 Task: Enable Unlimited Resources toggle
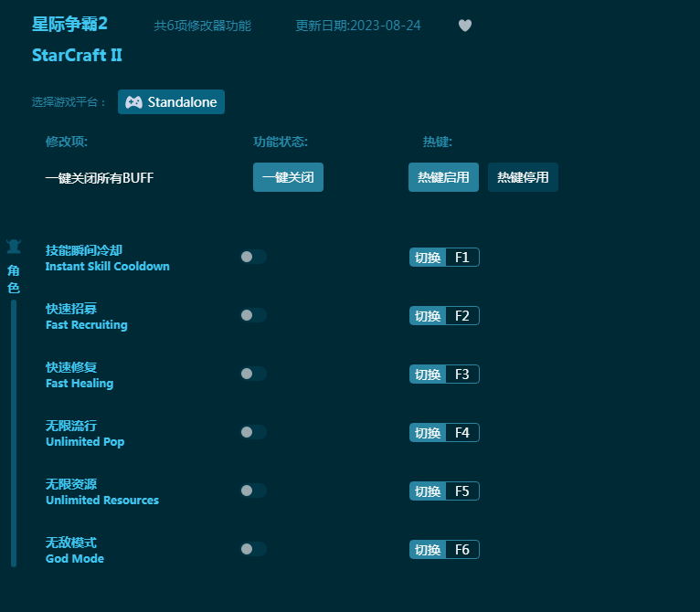point(253,491)
